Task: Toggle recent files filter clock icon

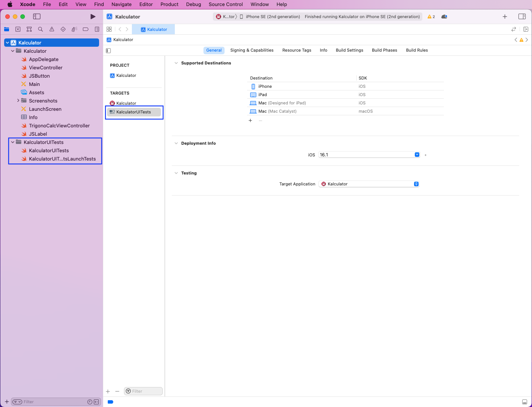Action: tap(90, 402)
